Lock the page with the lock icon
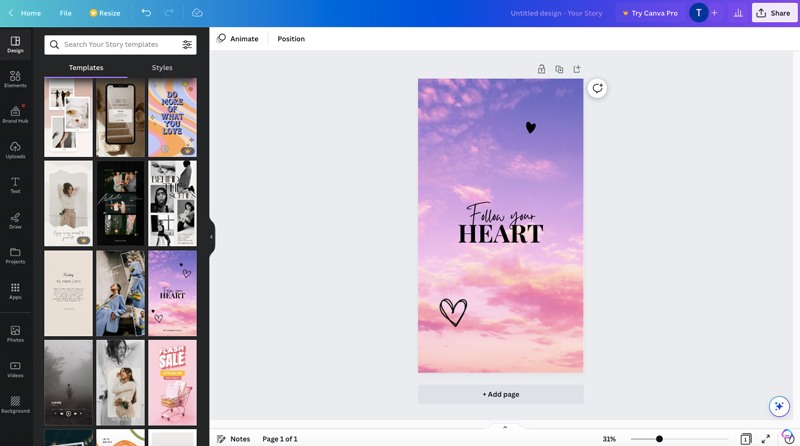The image size is (800, 446). 541,69
